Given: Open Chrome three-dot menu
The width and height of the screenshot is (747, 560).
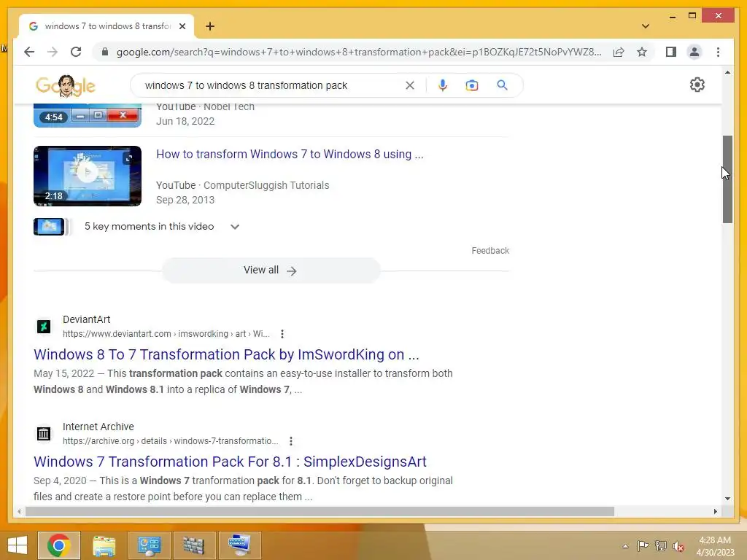Looking at the screenshot, I should [718, 52].
